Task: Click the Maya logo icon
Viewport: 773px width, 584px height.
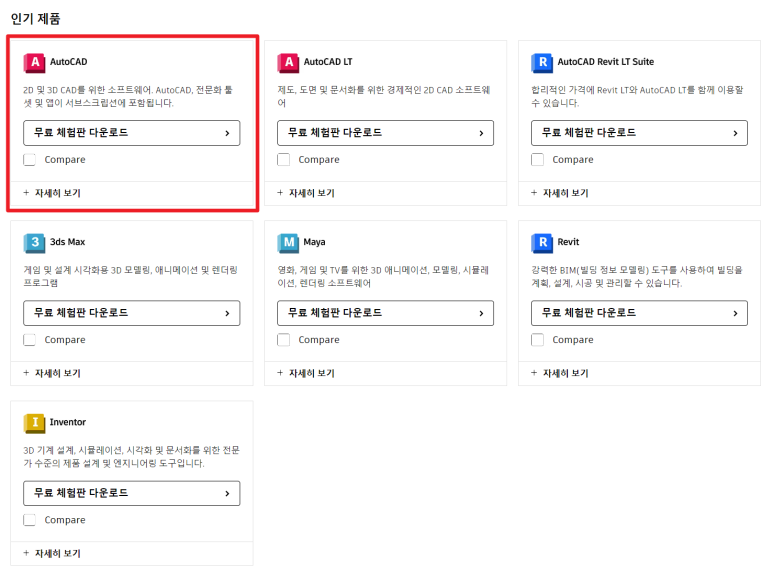Action: pos(288,242)
